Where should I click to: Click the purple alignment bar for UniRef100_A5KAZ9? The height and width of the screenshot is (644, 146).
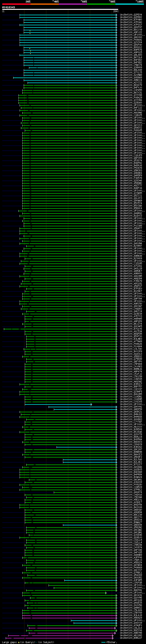(x=70, y=618)
